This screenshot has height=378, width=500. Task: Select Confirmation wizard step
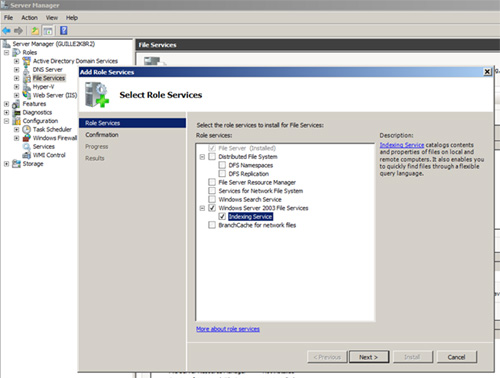(x=102, y=135)
